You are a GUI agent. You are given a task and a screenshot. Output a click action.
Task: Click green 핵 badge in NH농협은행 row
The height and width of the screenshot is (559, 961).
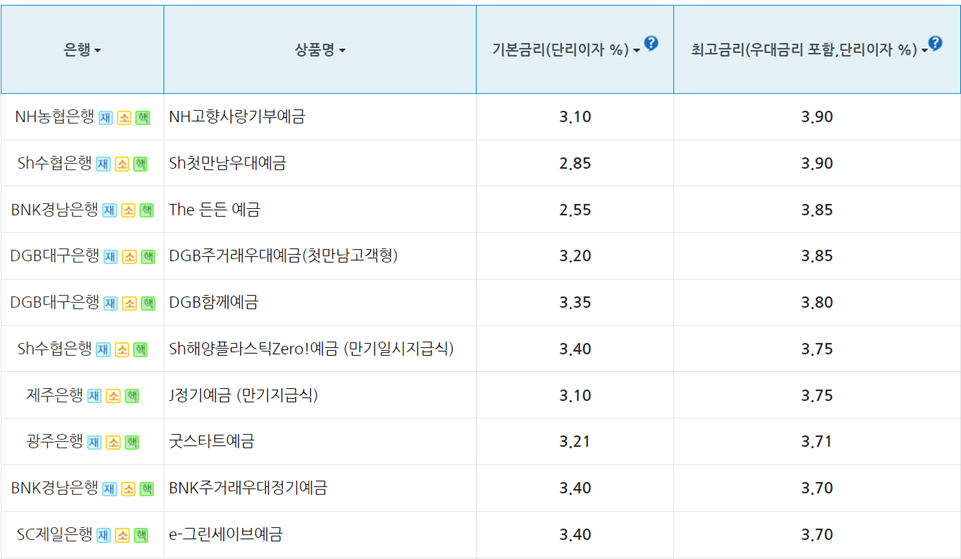[143, 118]
